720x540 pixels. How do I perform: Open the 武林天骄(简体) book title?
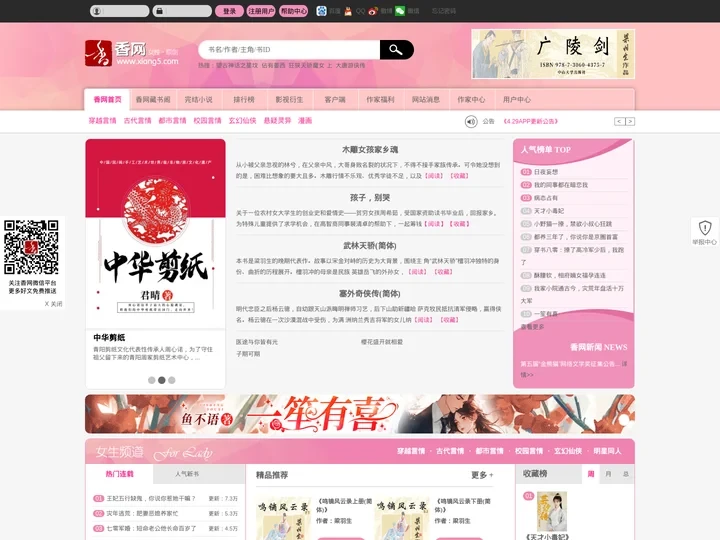370,246
